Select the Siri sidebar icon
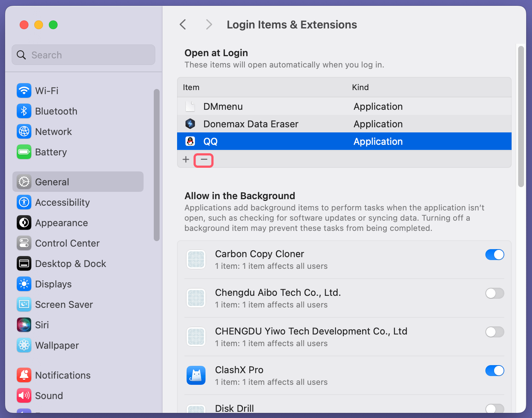This screenshot has height=418, width=532. [x=24, y=325]
